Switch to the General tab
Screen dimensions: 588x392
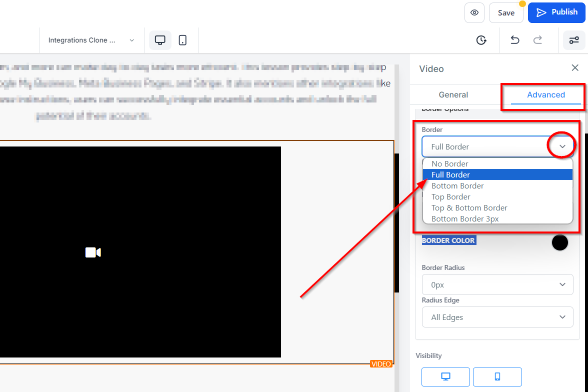pos(453,95)
